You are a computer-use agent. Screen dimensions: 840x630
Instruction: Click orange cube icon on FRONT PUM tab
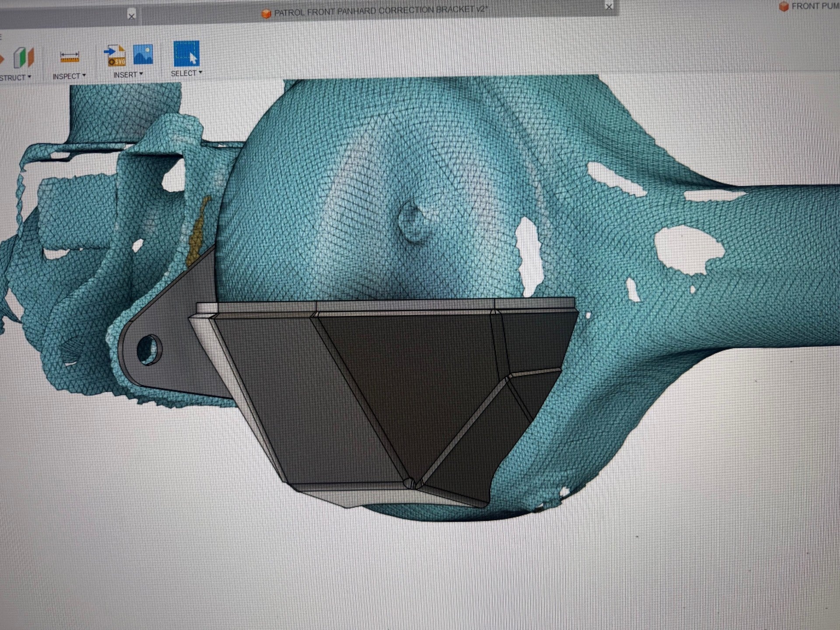784,7
